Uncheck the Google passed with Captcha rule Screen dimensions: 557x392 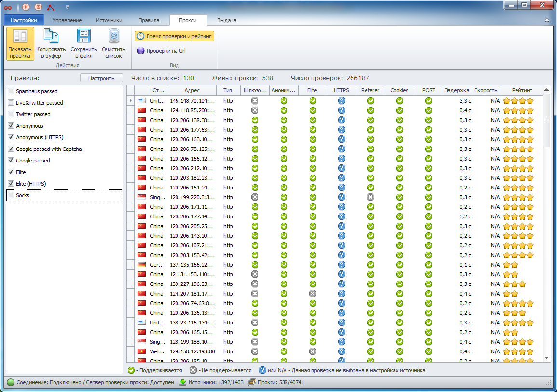click(x=11, y=149)
